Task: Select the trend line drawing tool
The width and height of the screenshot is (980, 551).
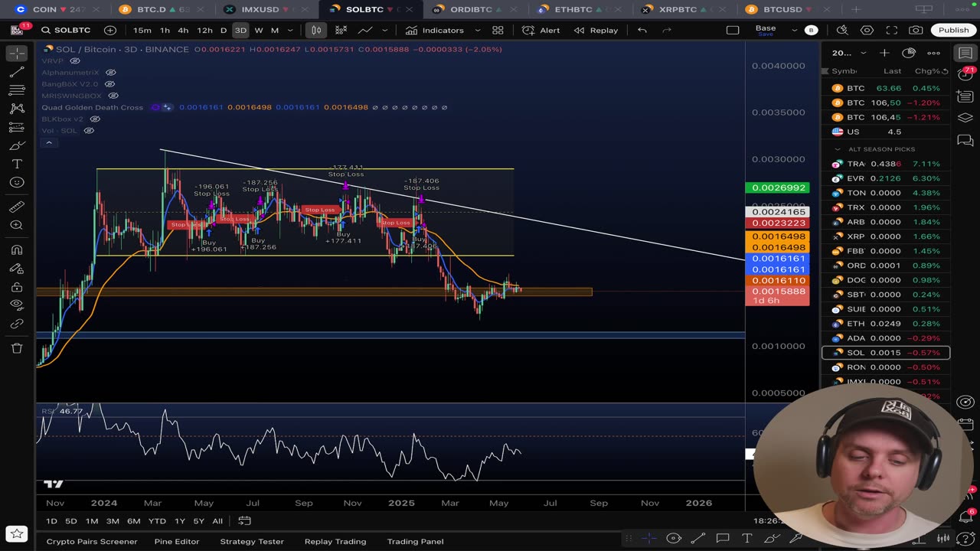Action: pos(16,72)
